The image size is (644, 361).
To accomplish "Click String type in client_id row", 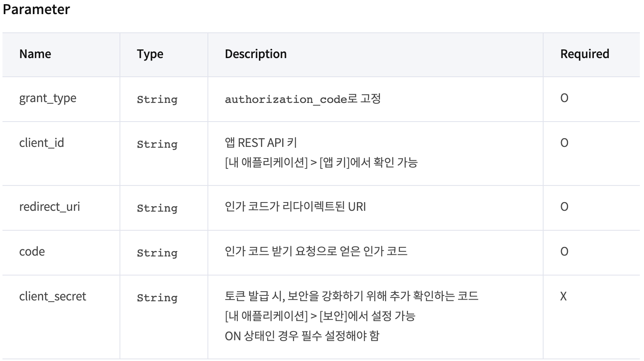I will (x=157, y=144).
